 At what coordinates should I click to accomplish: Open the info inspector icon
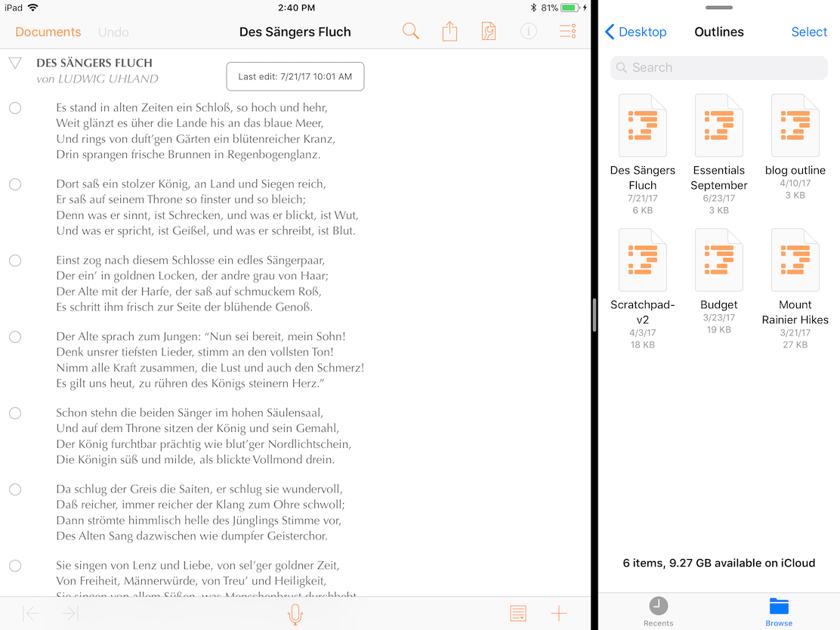528,32
